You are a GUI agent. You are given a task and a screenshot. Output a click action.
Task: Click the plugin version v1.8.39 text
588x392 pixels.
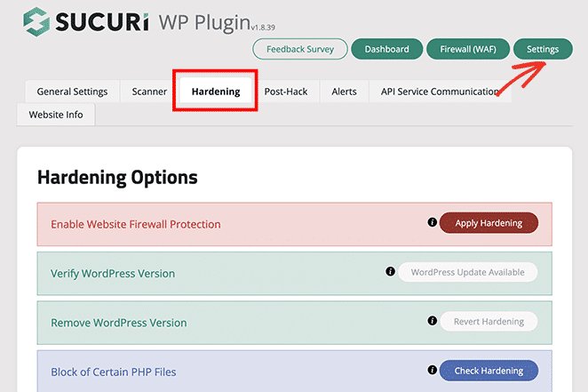pyautogui.click(x=263, y=28)
